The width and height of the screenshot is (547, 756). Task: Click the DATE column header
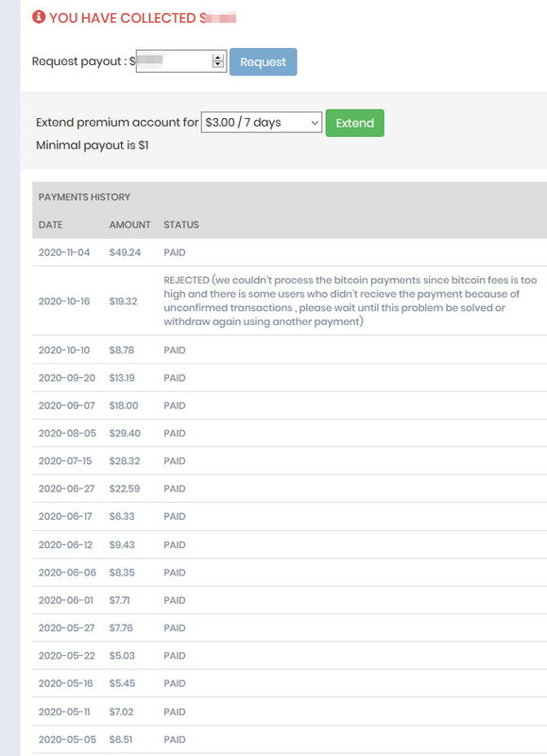pyautogui.click(x=51, y=225)
